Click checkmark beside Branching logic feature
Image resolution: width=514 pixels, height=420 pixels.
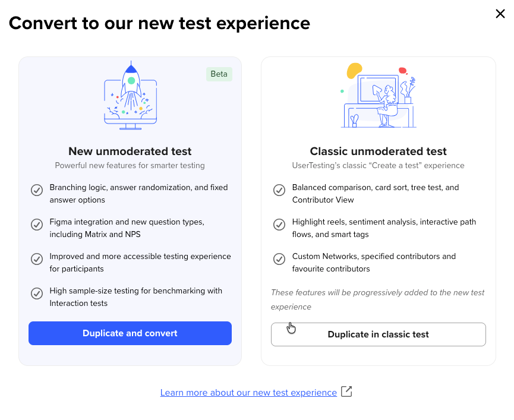coord(37,191)
